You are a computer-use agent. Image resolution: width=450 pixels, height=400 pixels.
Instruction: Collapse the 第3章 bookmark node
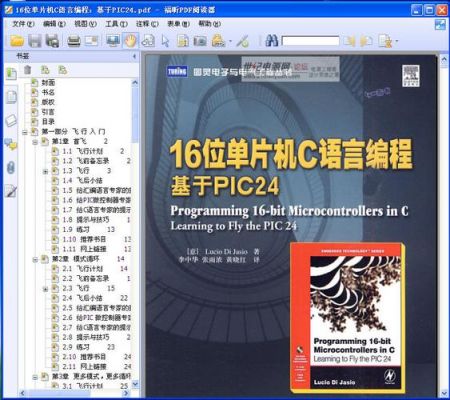point(35,377)
